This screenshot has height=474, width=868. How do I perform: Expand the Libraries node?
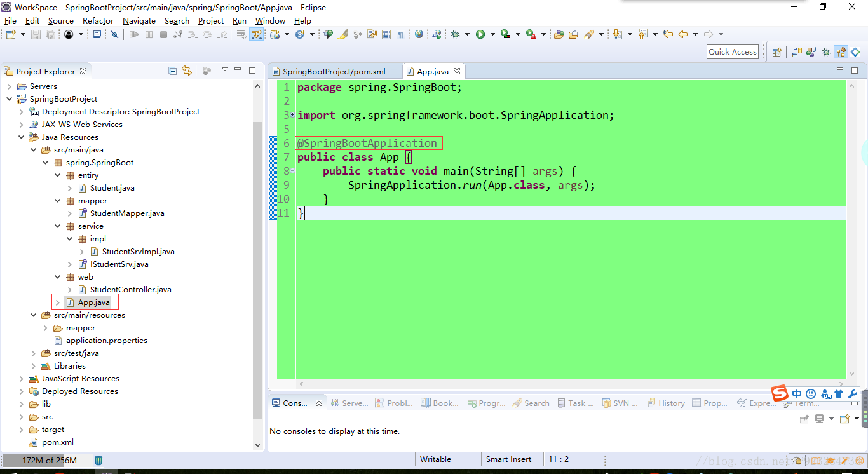[34, 365]
